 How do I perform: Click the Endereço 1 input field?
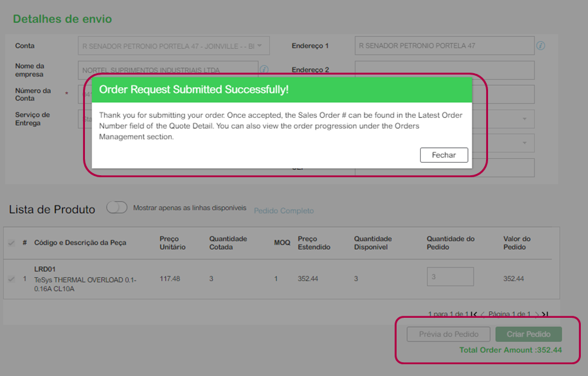pyautogui.click(x=444, y=46)
